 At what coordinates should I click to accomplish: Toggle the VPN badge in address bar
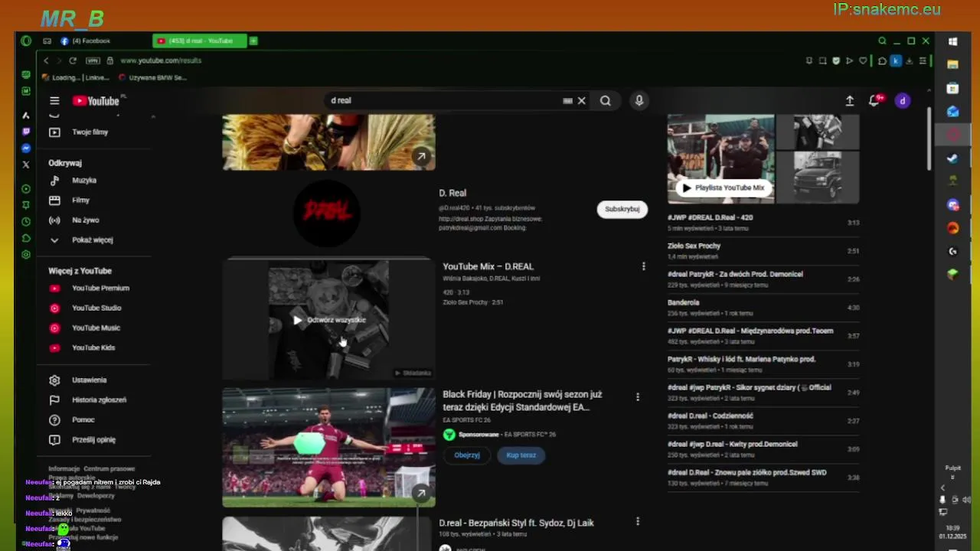point(93,60)
